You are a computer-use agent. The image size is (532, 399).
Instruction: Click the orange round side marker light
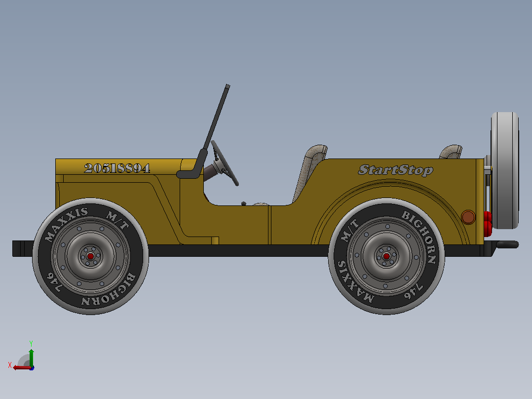point(468,217)
